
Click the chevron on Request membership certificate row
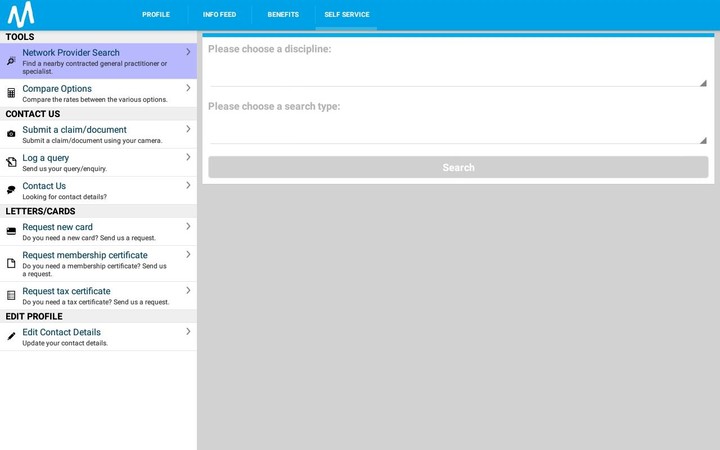(188, 254)
